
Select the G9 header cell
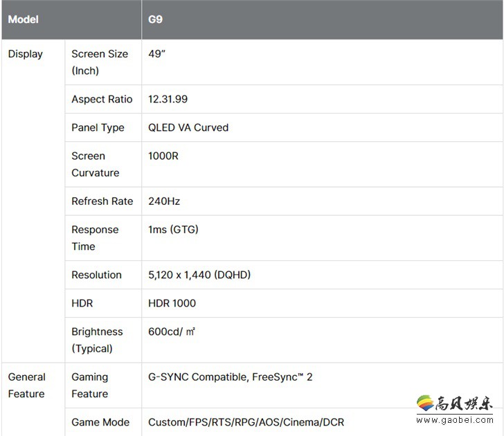pos(156,19)
